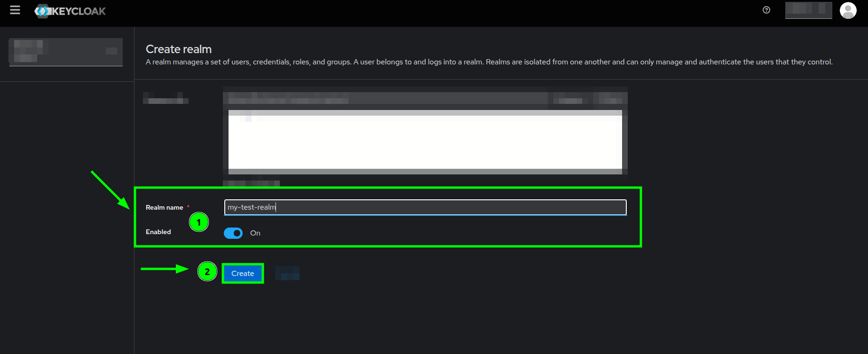Toggle the Enabled switch off
Screen dimensions: 868x354
pyautogui.click(x=233, y=233)
